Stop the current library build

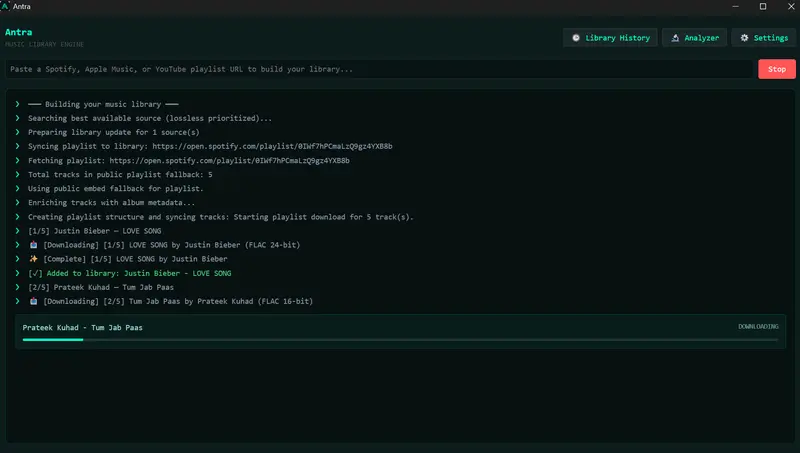tap(777, 69)
